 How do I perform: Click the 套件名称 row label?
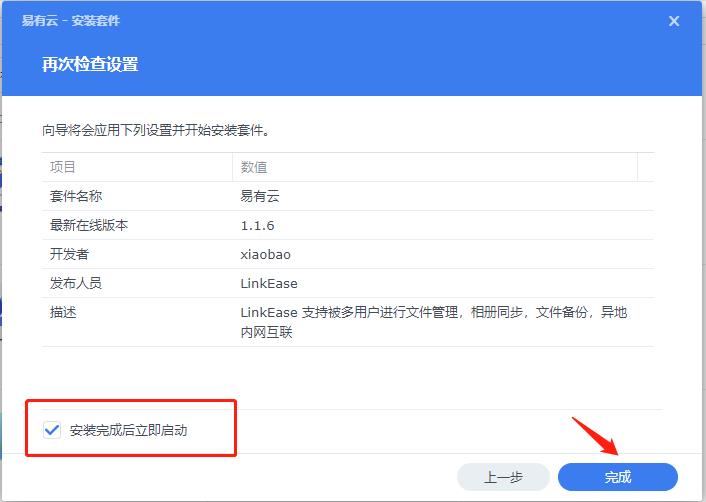click(x=76, y=196)
